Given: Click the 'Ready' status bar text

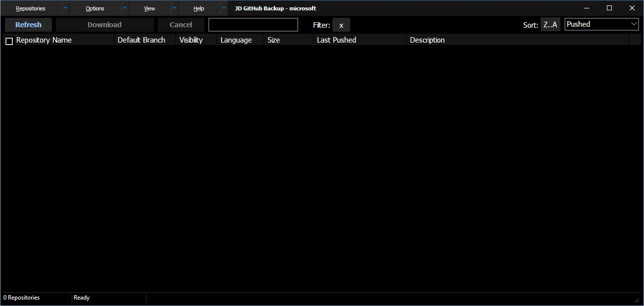Looking at the screenshot, I should 82,298.
